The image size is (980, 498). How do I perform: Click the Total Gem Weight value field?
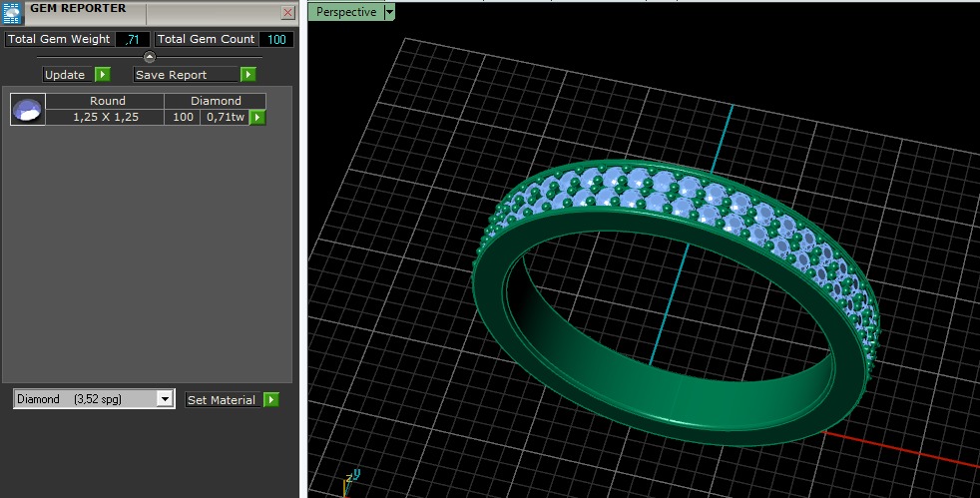(x=133, y=39)
